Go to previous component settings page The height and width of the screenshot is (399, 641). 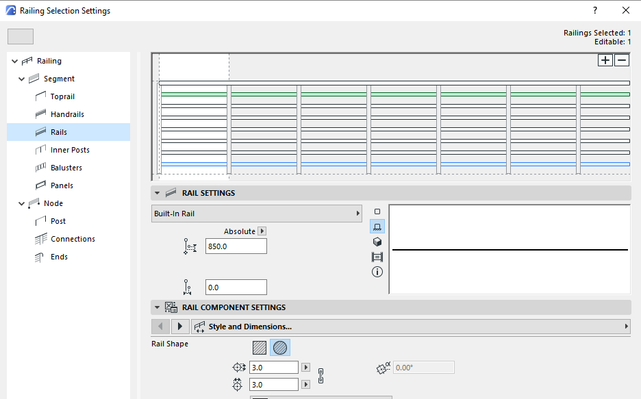[160, 327]
